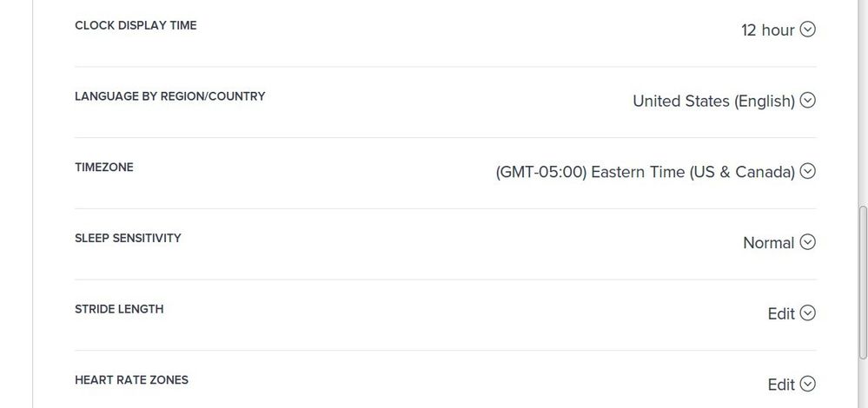Change sleep sensitivity from Normal
868x408 pixels.
pos(768,243)
